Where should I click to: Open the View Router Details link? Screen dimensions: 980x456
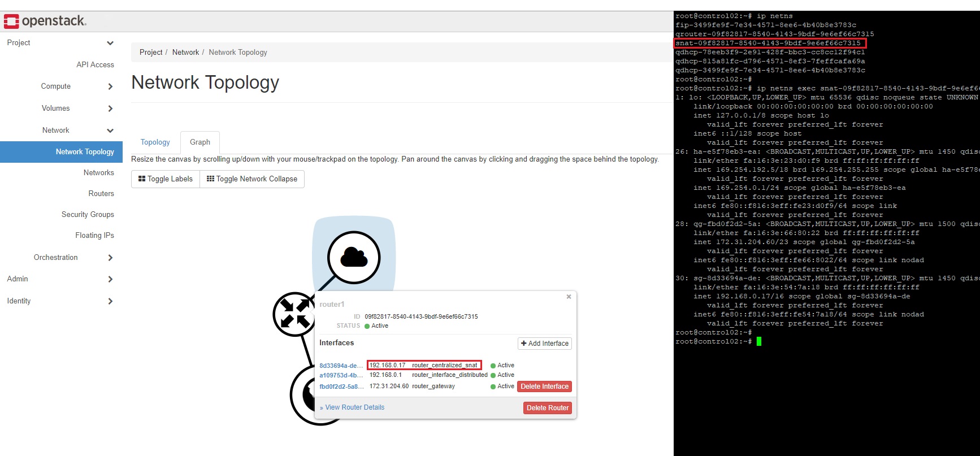click(352, 407)
